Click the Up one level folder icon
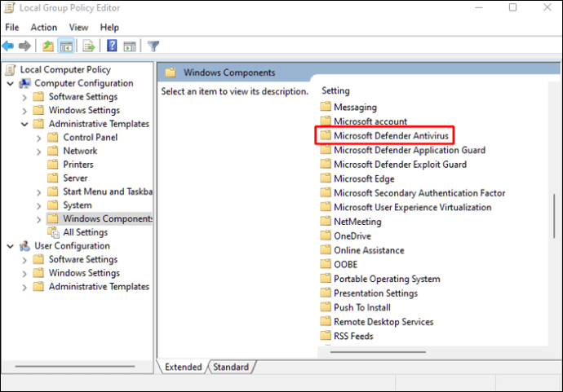The width and height of the screenshot is (563, 392). coord(48,46)
